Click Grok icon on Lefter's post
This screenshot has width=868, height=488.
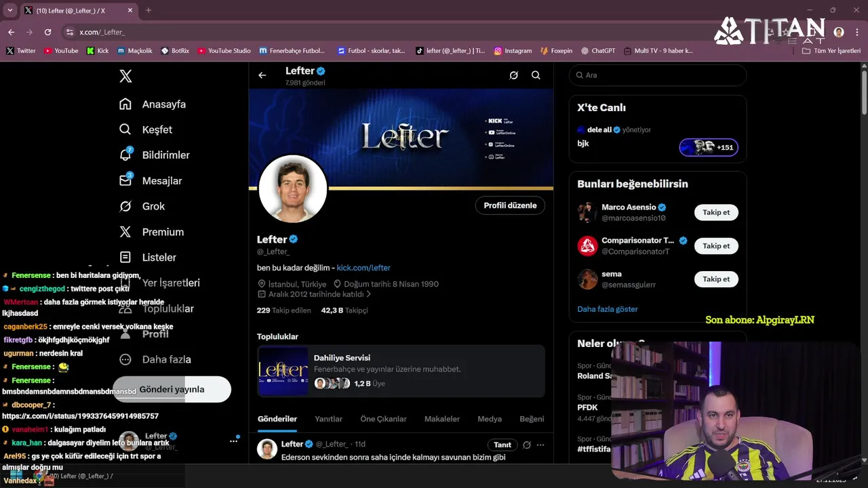pos(527,445)
